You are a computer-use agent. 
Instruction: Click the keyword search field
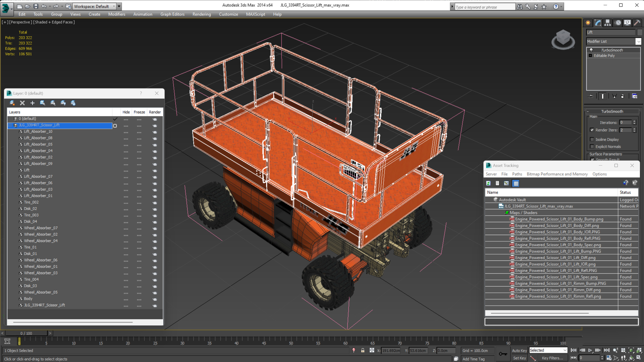coord(485,7)
